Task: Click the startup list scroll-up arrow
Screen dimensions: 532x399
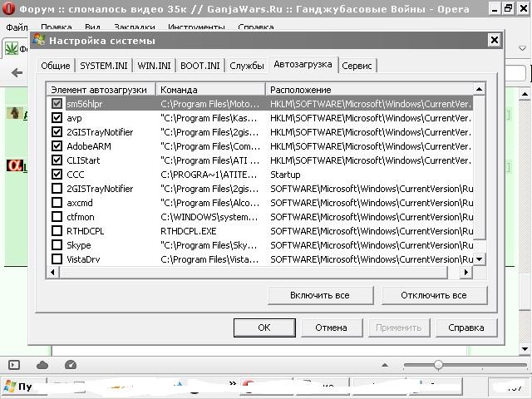Action: (479, 90)
